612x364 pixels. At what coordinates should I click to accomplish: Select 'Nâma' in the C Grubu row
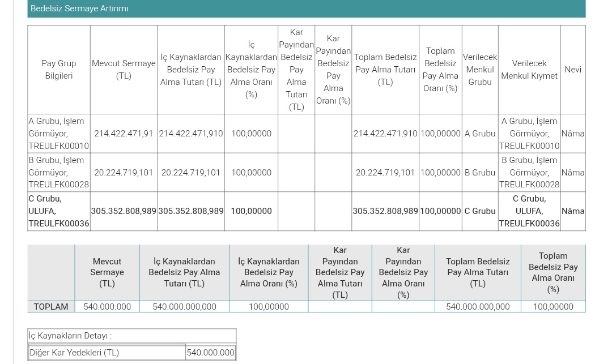tap(573, 211)
